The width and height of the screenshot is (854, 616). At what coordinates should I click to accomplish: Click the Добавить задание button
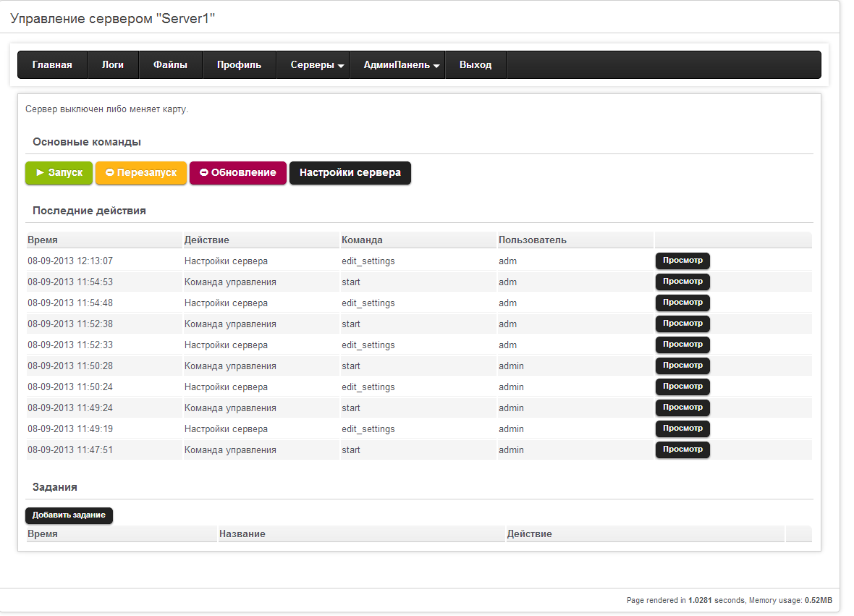coord(69,515)
